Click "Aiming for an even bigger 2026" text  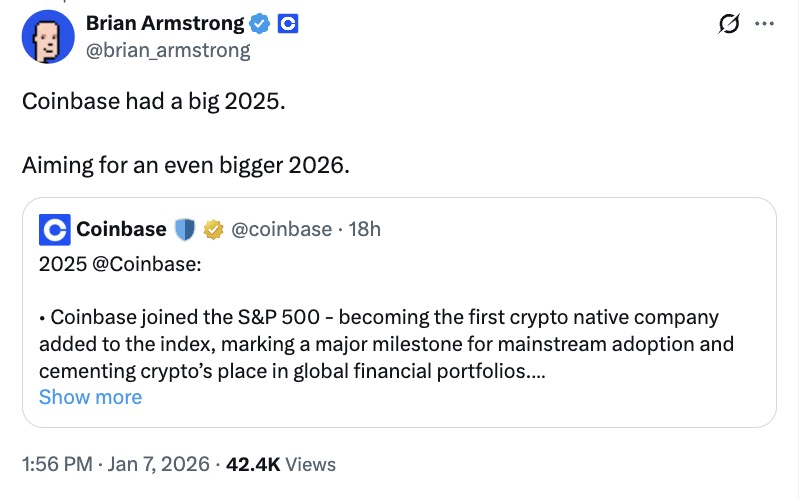pyautogui.click(x=186, y=164)
